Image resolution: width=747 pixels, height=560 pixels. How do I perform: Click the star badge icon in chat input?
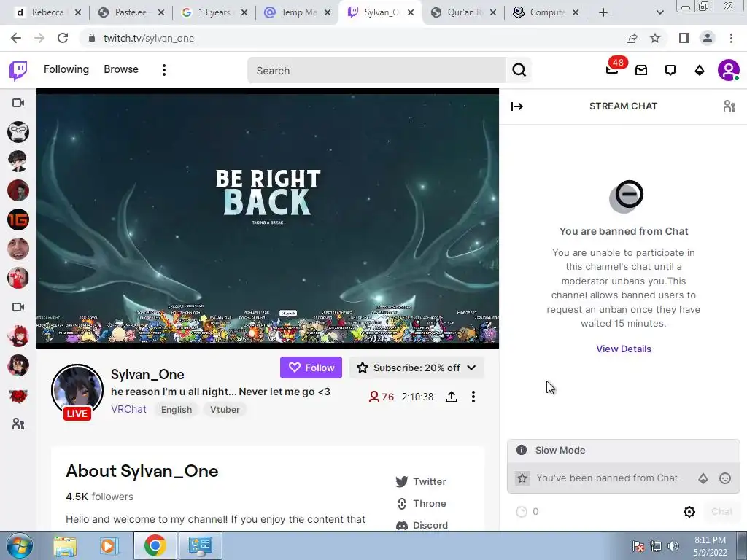[522, 478]
